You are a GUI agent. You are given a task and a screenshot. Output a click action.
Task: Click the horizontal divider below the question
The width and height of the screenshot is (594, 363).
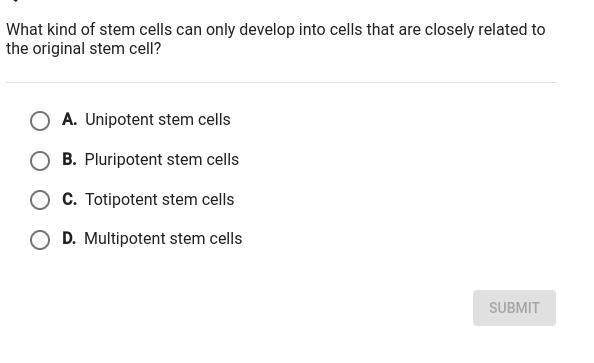pos(281,82)
